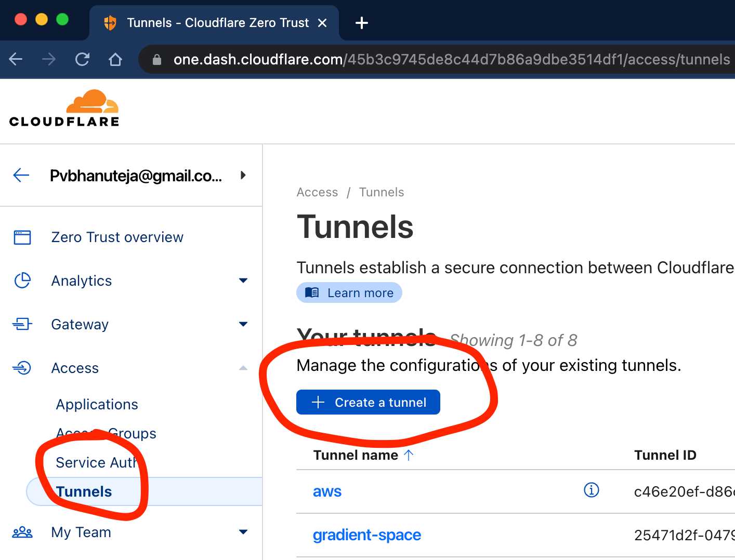Click the Learn more link
735x560 pixels.
point(349,292)
